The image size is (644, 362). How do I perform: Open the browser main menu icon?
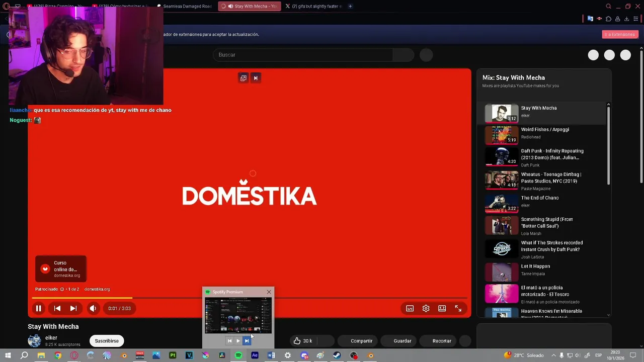(x=635, y=19)
